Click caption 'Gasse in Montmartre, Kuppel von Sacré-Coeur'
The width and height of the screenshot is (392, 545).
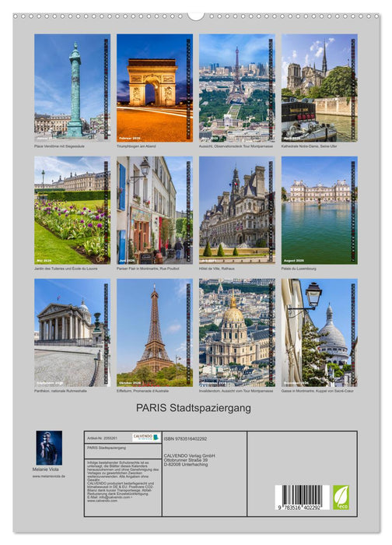coord(317,391)
